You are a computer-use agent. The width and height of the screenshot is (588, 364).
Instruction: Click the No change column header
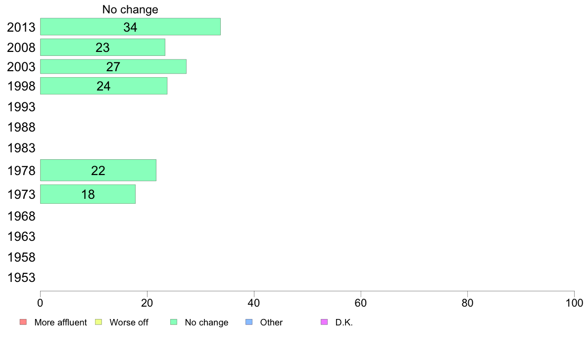click(x=130, y=9)
